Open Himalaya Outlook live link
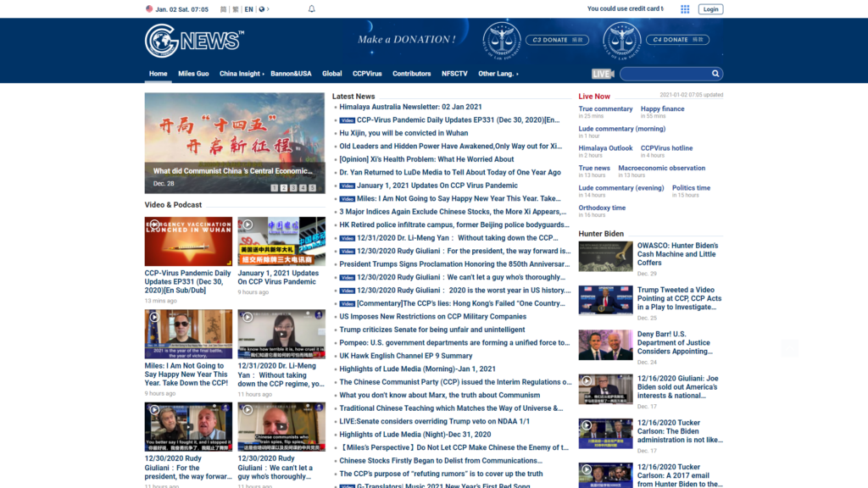This screenshot has height=488, width=868. click(x=605, y=148)
